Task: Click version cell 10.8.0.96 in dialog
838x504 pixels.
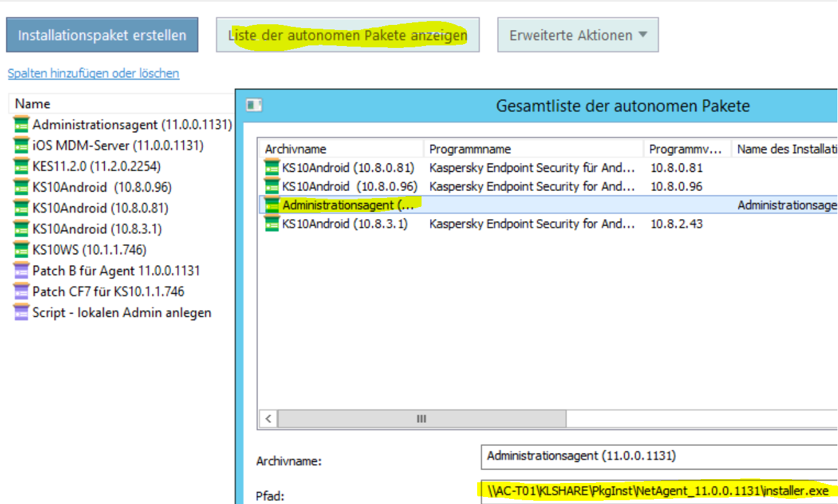Action: tap(676, 187)
